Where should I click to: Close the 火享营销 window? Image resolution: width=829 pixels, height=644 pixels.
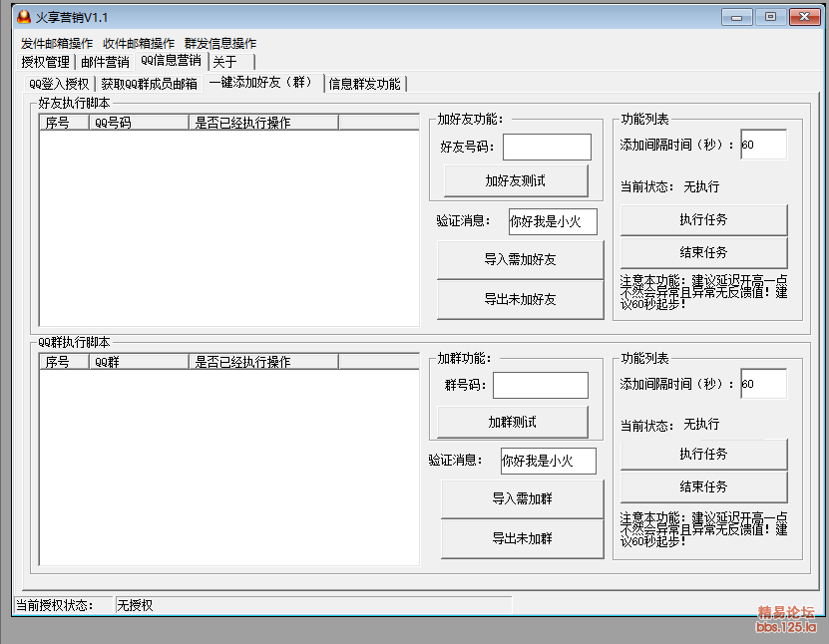point(804,17)
